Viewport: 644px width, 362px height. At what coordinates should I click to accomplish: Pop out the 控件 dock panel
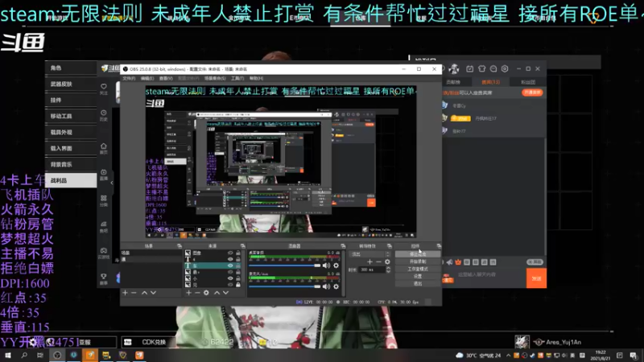[439, 246]
